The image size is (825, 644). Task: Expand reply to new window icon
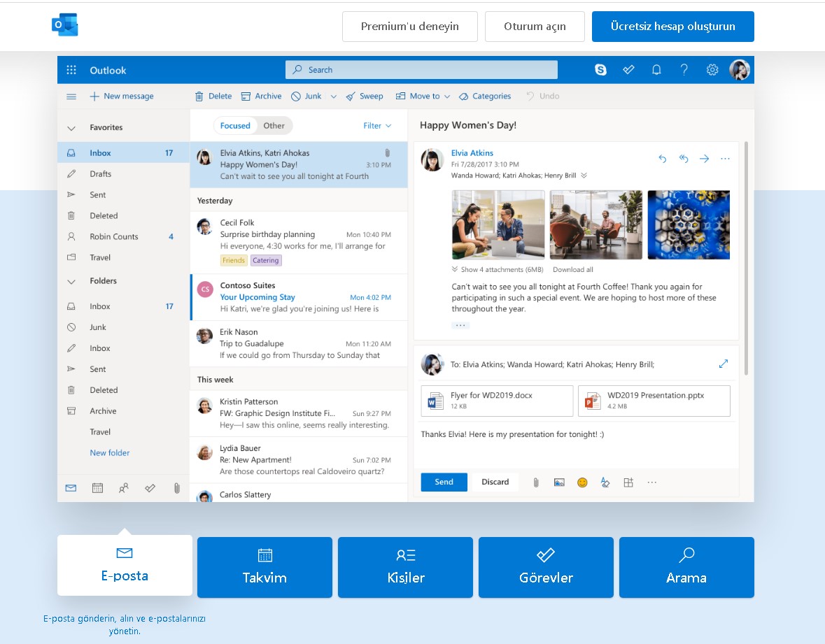724,364
